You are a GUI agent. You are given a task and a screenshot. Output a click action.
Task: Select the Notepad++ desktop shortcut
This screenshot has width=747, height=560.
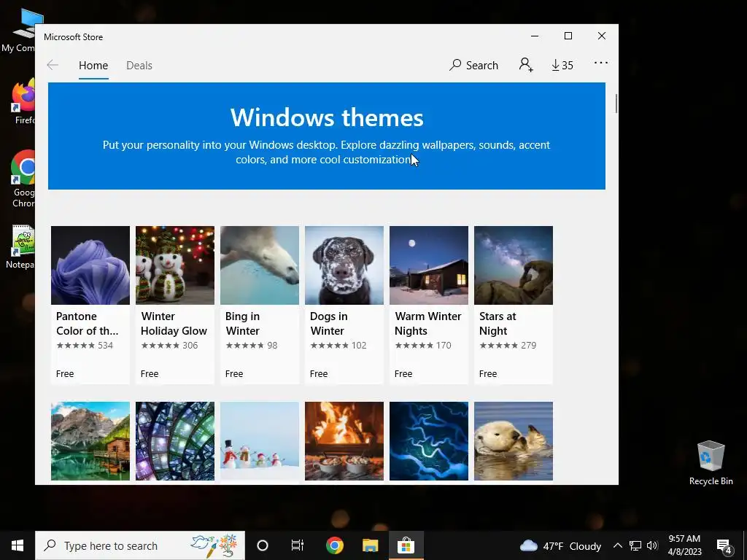pos(19,247)
